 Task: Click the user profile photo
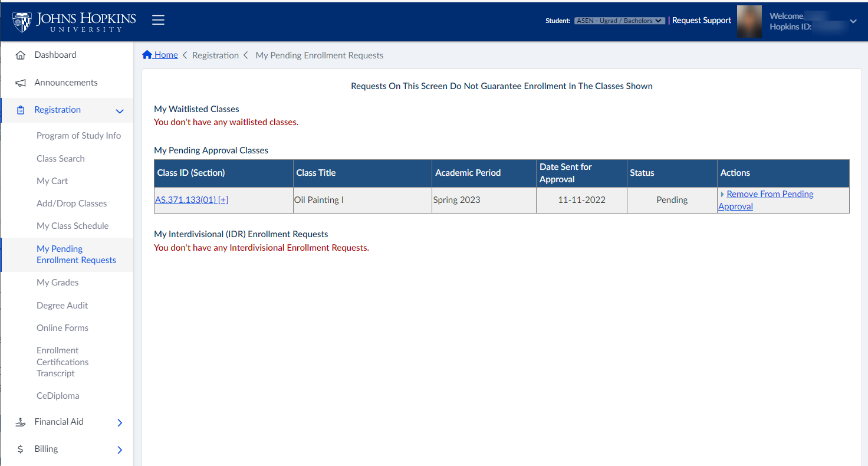749,21
